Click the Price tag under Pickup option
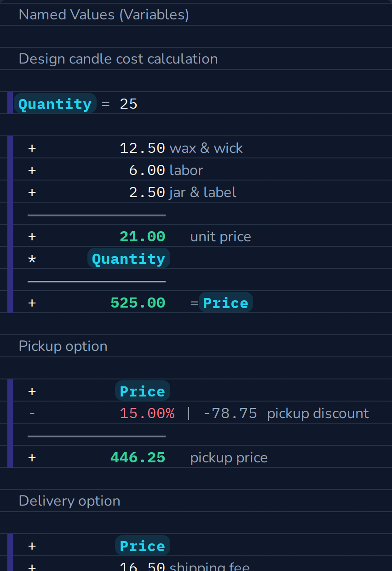The width and height of the screenshot is (392, 571). click(x=143, y=391)
